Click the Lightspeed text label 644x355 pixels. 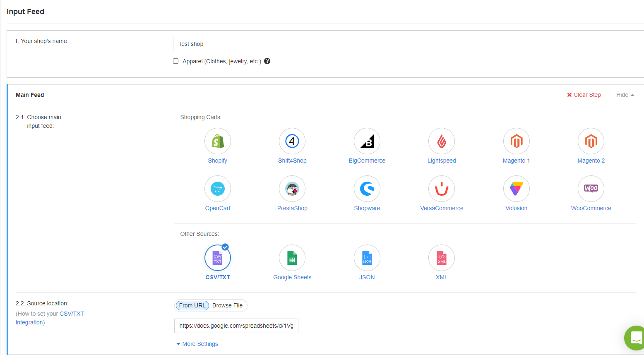442,161
